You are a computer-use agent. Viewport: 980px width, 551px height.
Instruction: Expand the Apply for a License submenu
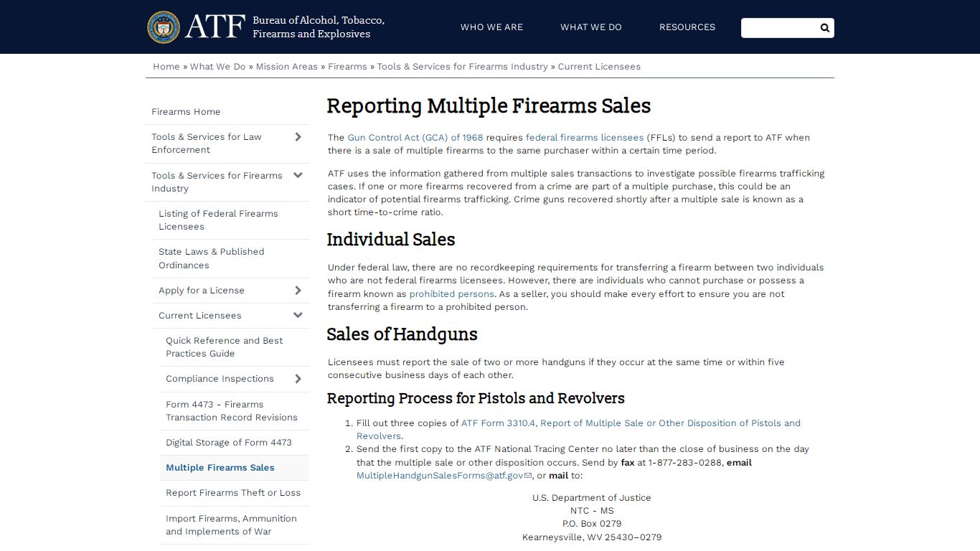pos(298,291)
